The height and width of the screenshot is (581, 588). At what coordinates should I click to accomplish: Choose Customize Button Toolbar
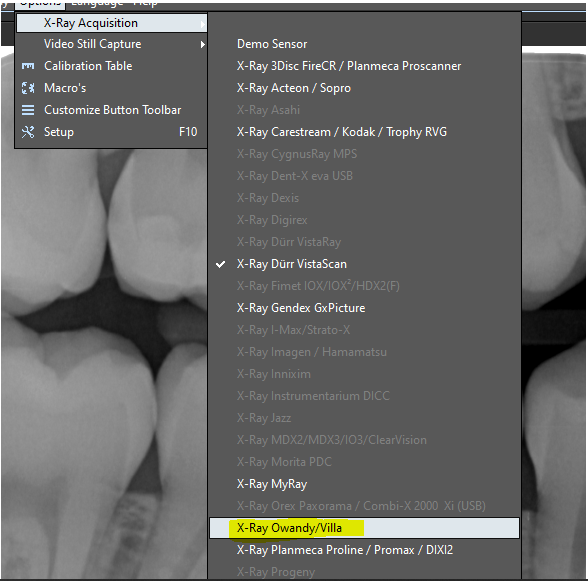[x=112, y=110]
